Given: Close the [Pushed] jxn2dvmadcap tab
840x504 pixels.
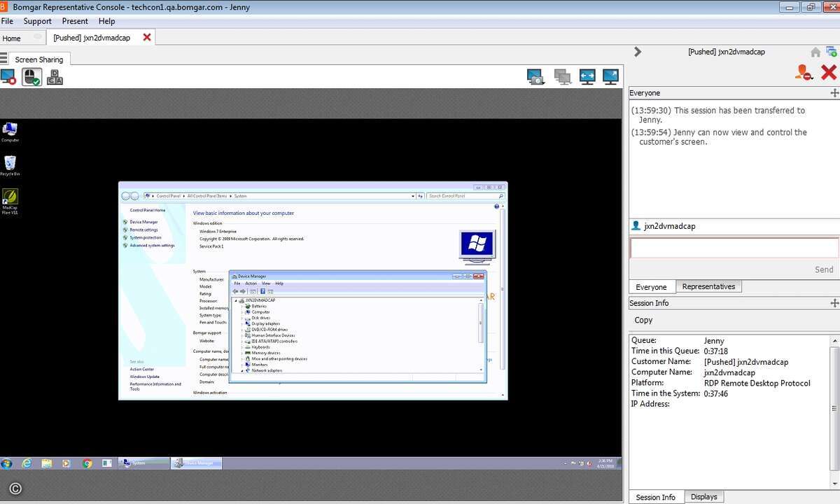Looking at the screenshot, I should [147, 37].
